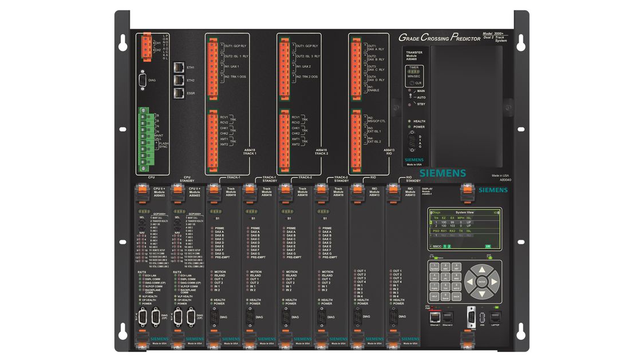
Task: Select the DIAG (CP) port on the CPU STANDBY module
Action: click(x=191, y=317)
